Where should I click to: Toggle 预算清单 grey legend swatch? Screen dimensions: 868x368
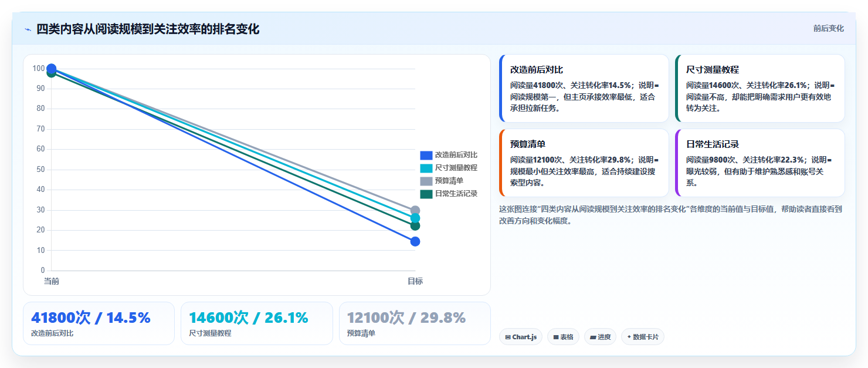426,181
